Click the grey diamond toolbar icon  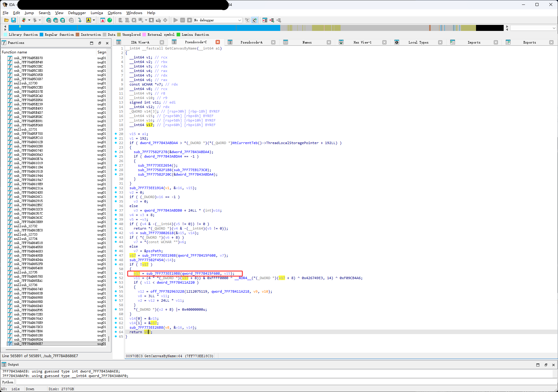[x=165, y=20]
